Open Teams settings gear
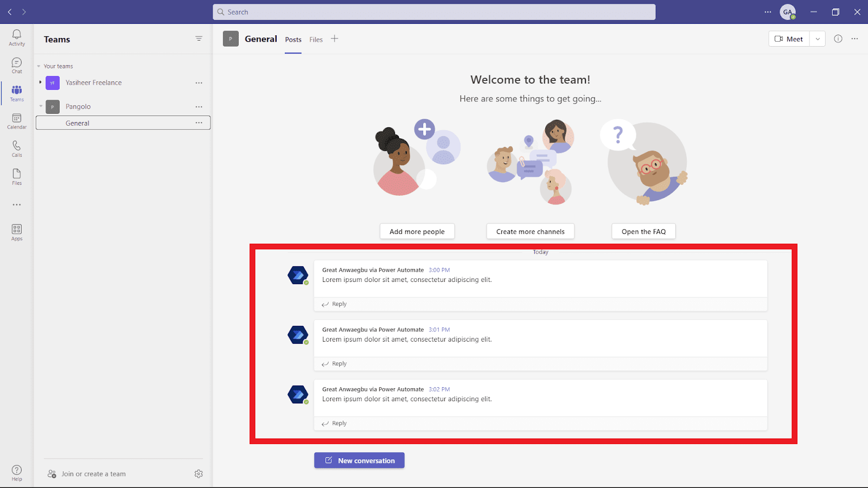Image resolution: width=868 pixels, height=488 pixels. 199,473
